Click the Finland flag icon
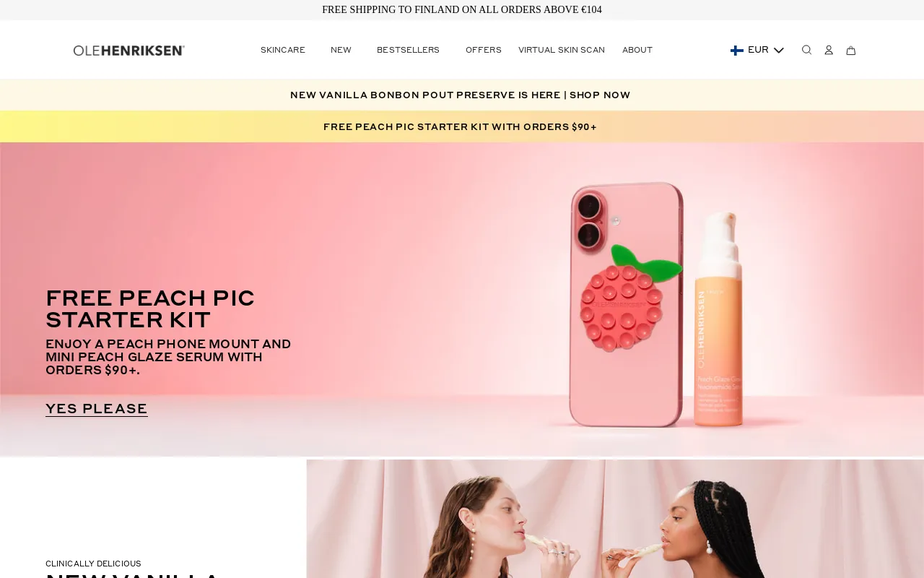924x578 pixels. pyautogui.click(x=737, y=50)
